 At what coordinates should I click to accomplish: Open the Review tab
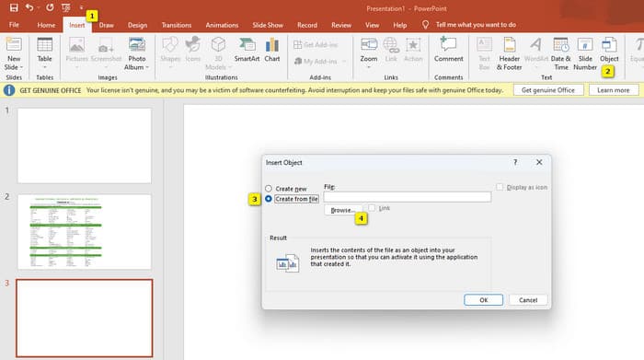point(341,25)
